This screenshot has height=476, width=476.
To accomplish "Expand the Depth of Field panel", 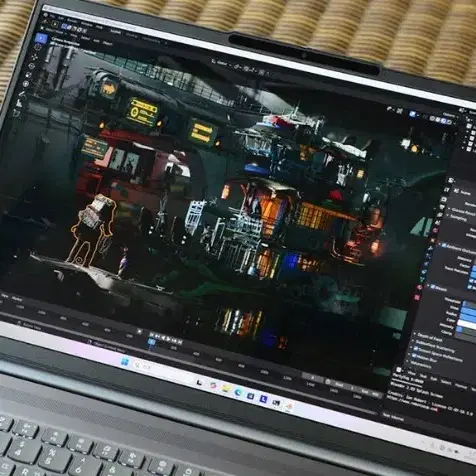I will 429,338.
